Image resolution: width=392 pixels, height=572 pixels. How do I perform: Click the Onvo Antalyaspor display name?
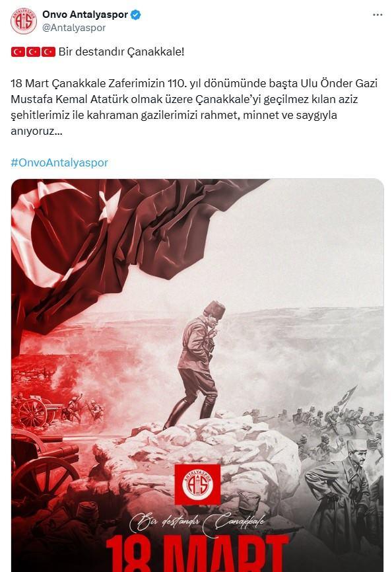click(x=85, y=15)
